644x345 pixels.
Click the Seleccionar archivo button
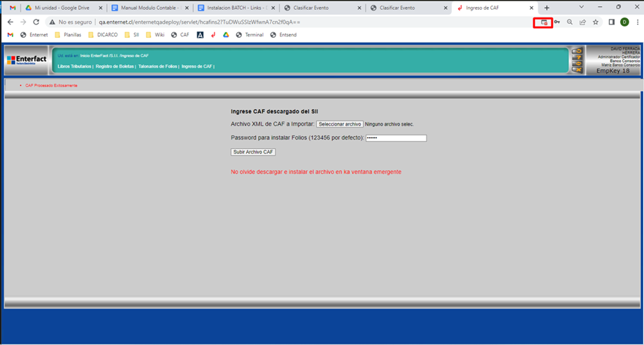339,124
